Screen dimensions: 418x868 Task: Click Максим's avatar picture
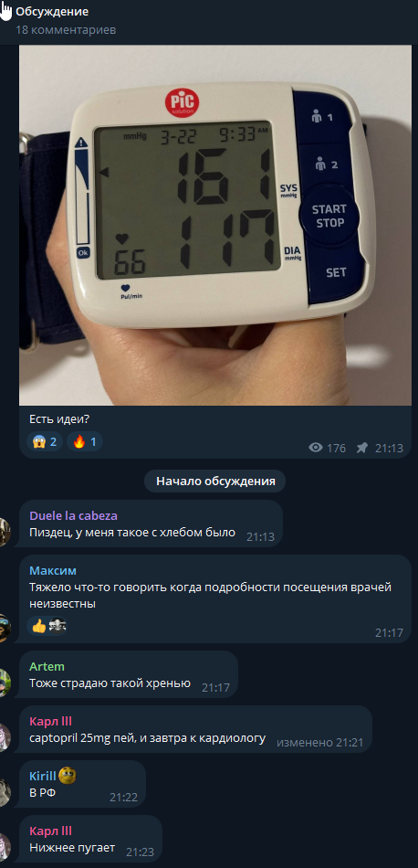click(5, 629)
